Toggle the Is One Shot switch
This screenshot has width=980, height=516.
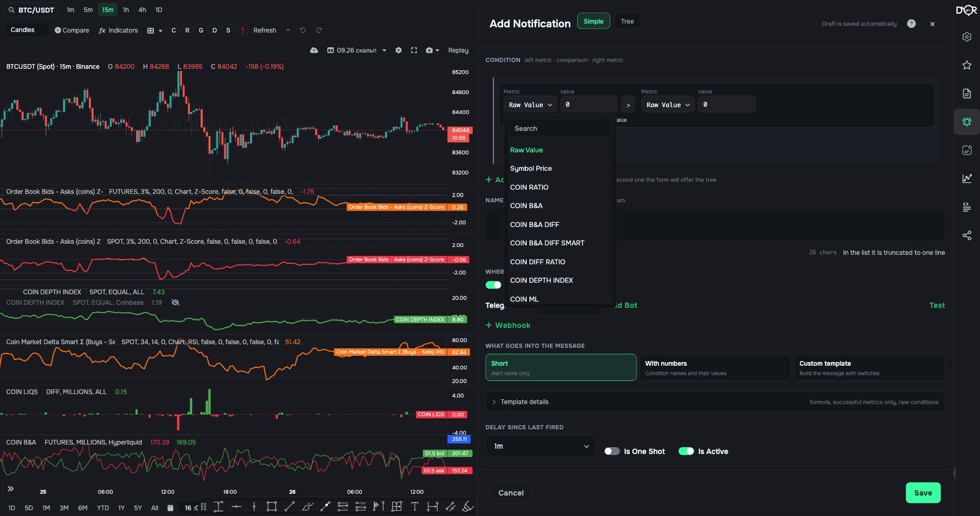coord(612,451)
